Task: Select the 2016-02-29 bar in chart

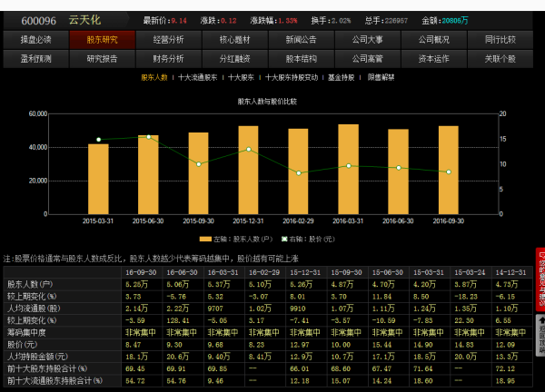Action: [x=298, y=171]
